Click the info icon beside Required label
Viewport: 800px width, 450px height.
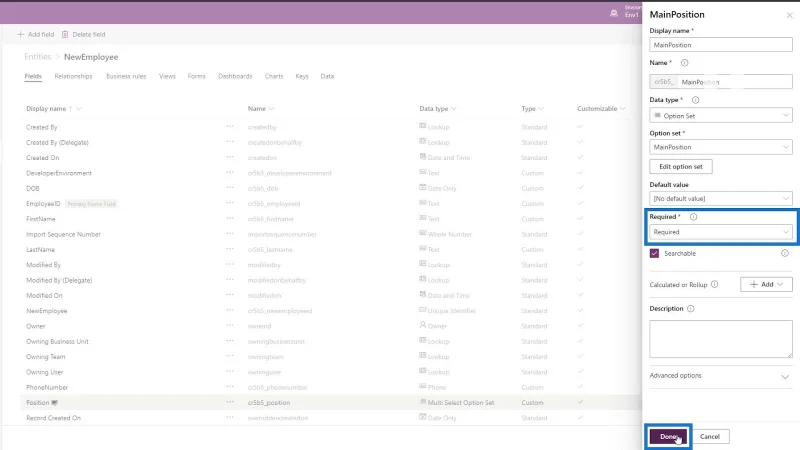693,217
